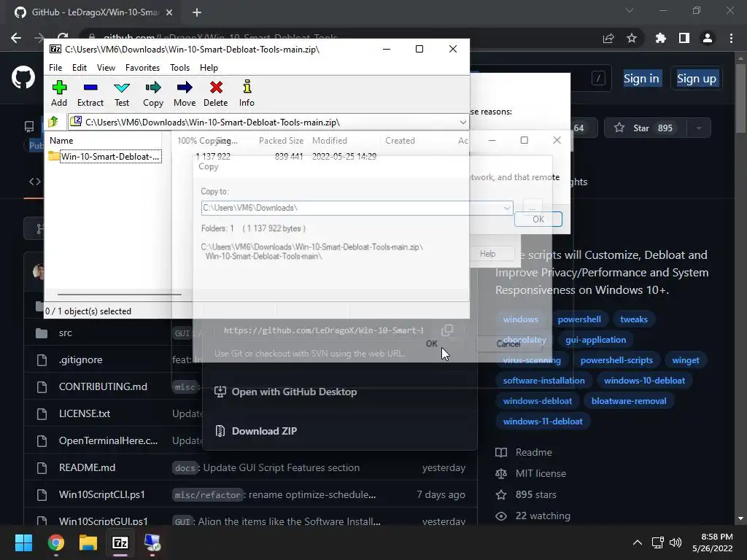Open the Favorites menu in 7-Zip
This screenshot has width=747, height=560.
(142, 68)
